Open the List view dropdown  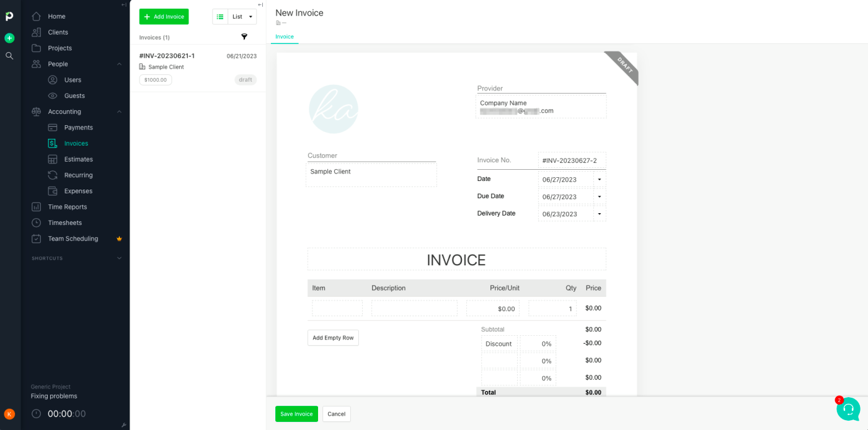[x=242, y=17]
